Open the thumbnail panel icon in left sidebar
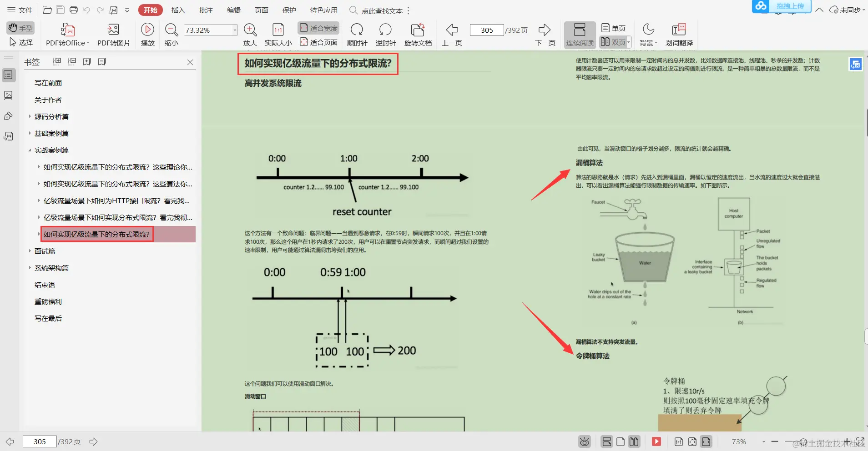868x451 pixels. (8, 95)
